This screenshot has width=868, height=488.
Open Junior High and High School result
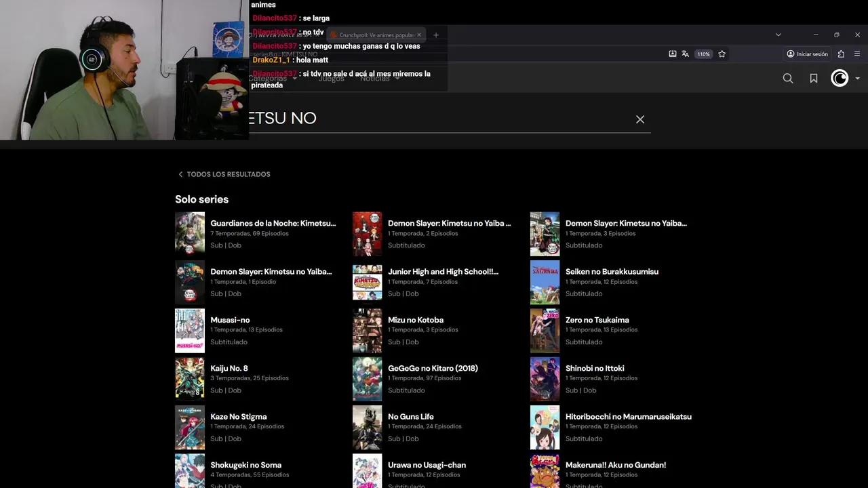(443, 272)
